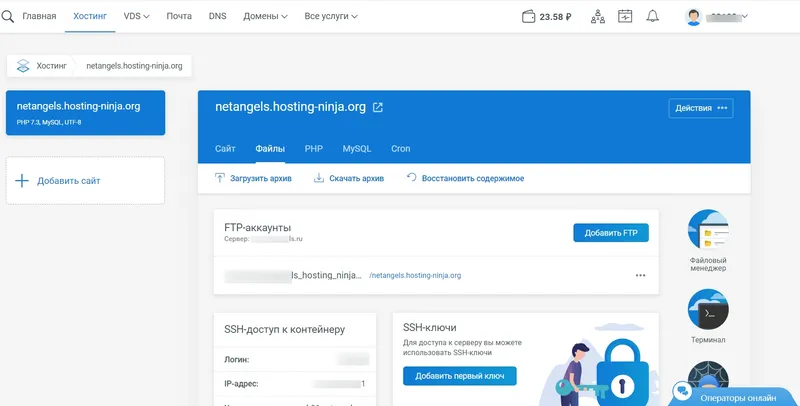This screenshot has height=406, width=800.
Task: Open DNS in top menu
Action: click(x=217, y=16)
